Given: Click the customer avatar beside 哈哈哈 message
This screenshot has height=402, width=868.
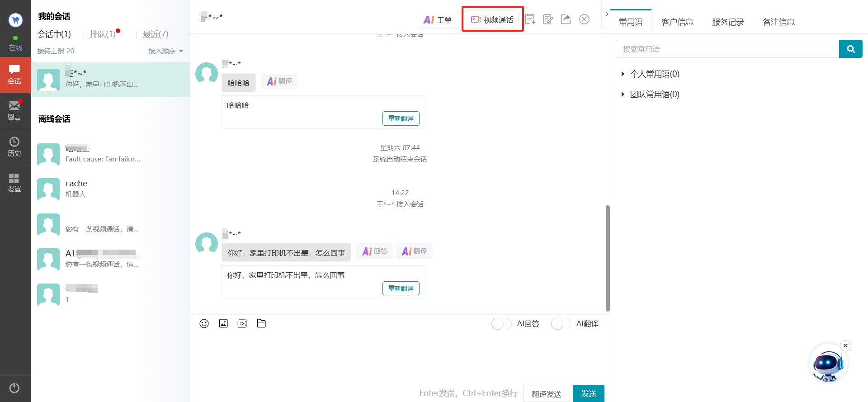Looking at the screenshot, I should click(x=207, y=73).
